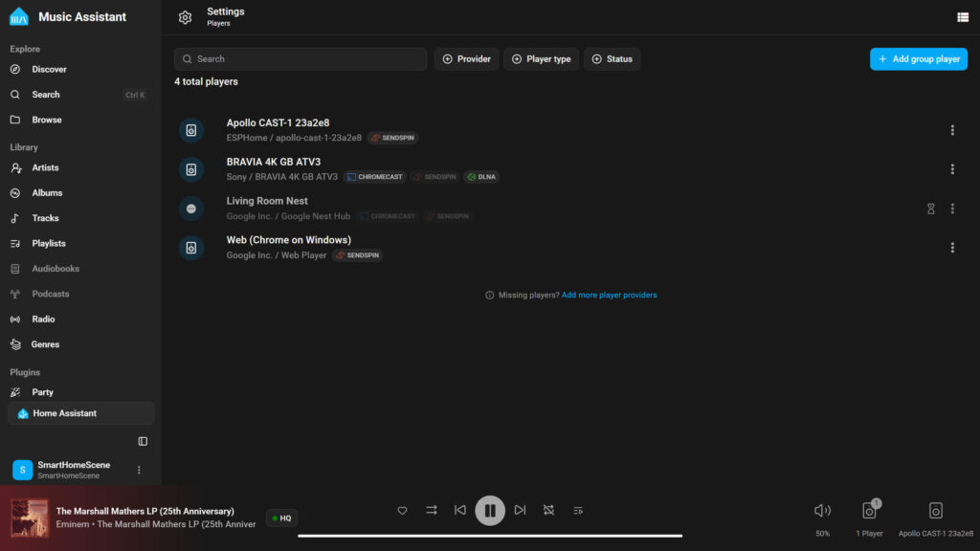Click the Add group player button
980x551 pixels.
918,58
